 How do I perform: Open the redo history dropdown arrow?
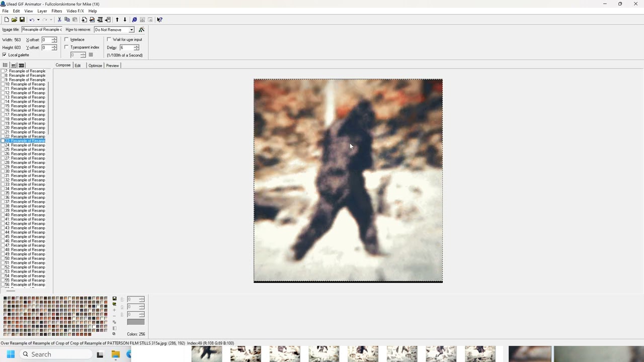click(51, 20)
